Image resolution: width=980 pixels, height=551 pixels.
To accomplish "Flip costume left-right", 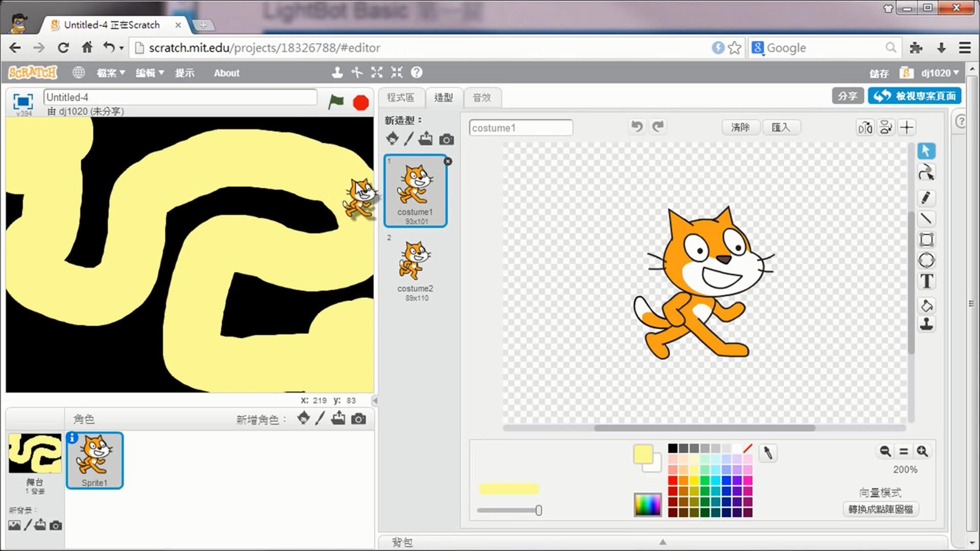I will tap(865, 127).
